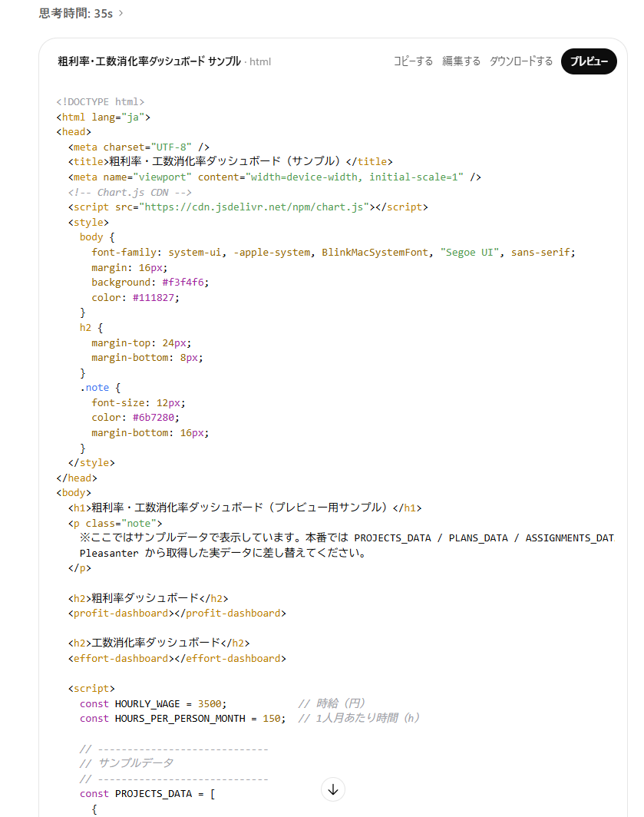Viewport: 644px width, 817px height.
Task: Click the meta name="viewport" line
Action: [x=275, y=177]
